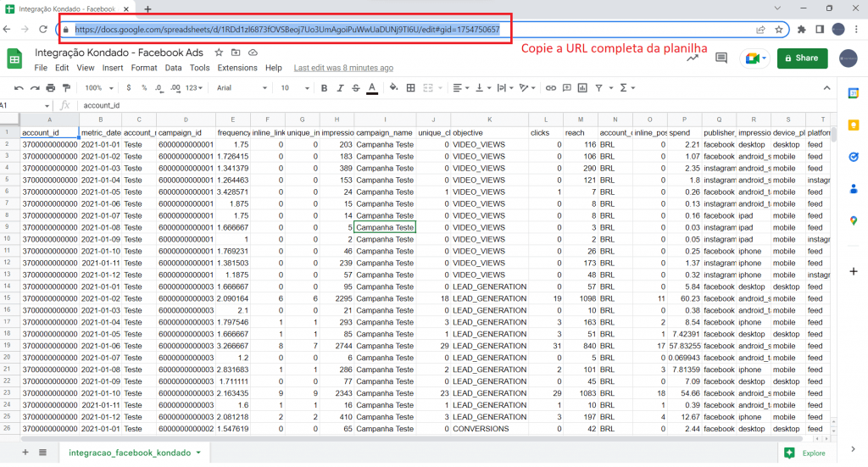Screen dimensions: 868x467
Task: Toggle italic formatting
Action: tap(339, 87)
